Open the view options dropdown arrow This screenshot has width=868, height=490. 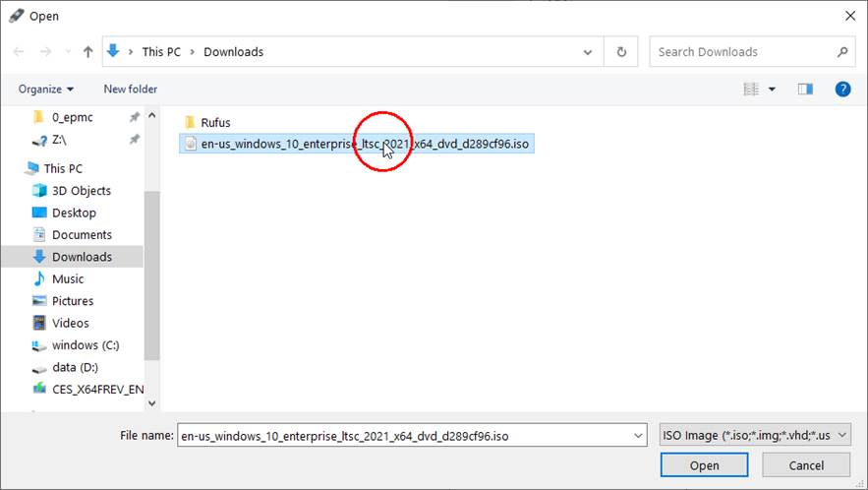click(772, 89)
